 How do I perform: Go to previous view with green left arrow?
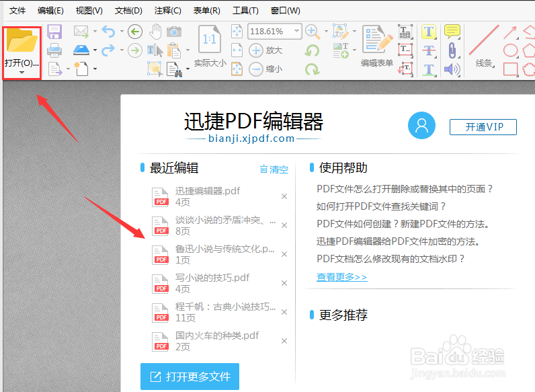coord(135,32)
